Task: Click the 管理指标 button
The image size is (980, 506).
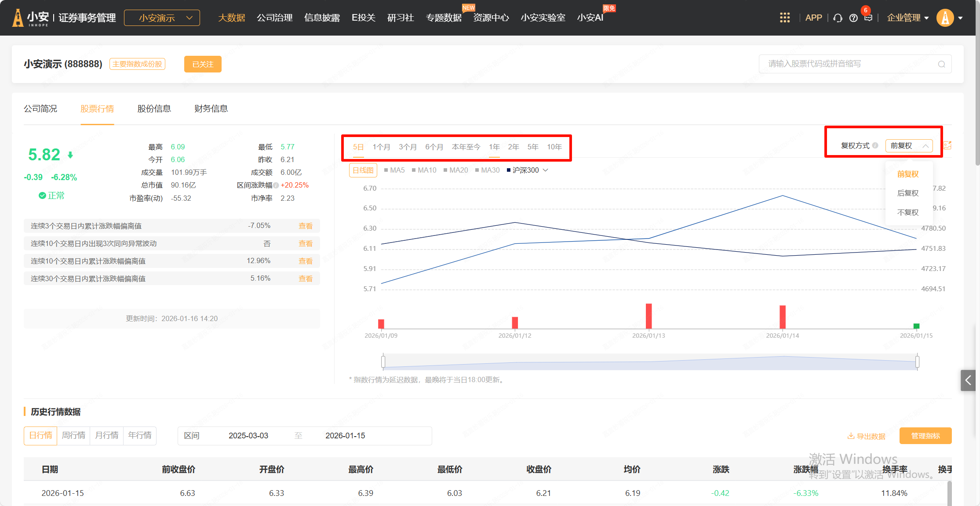Action: point(925,436)
